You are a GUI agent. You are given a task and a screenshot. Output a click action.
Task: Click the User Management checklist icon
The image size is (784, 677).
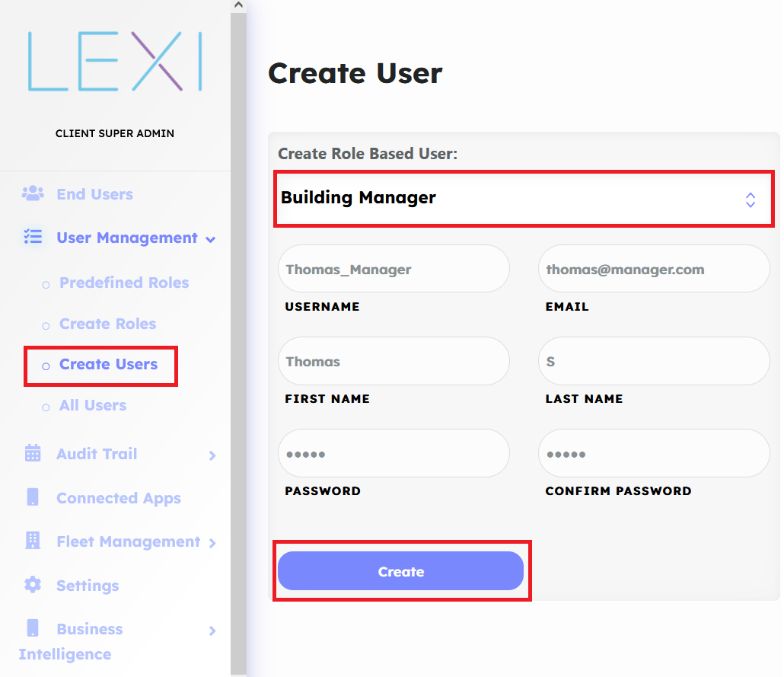[33, 237]
